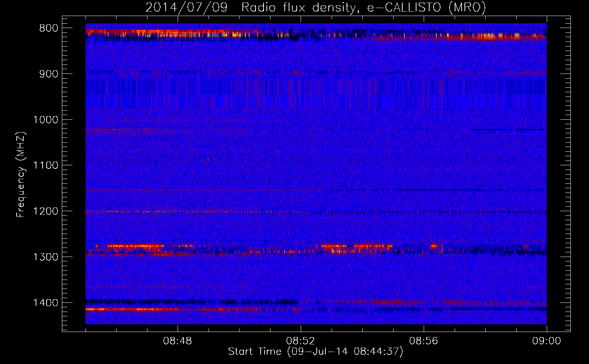Viewport: 589px width, 364px height.
Task: Select the 1400 frequency axis label
Action: coord(46,303)
